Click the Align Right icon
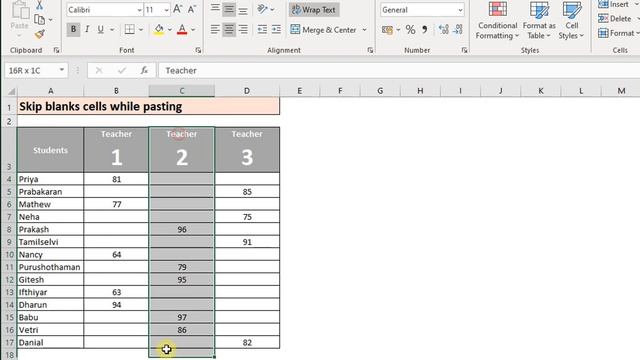 (243, 29)
